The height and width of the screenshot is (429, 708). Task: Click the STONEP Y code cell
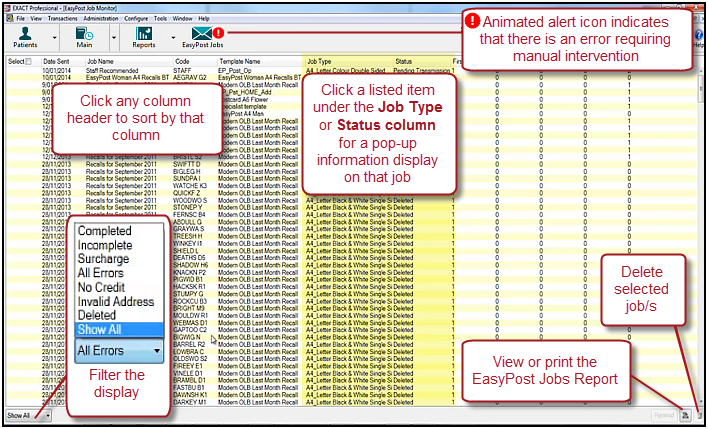(x=188, y=207)
